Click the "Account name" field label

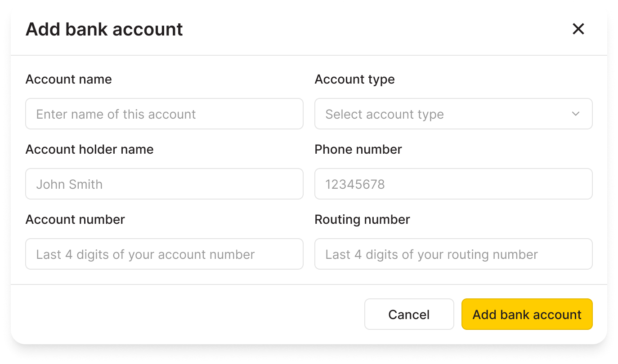point(69,80)
